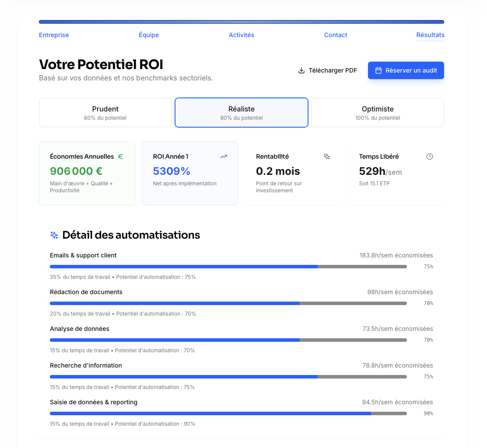Click the download icon next to Télécharger PDF
The width and height of the screenshot is (487, 448).
pyautogui.click(x=301, y=70)
